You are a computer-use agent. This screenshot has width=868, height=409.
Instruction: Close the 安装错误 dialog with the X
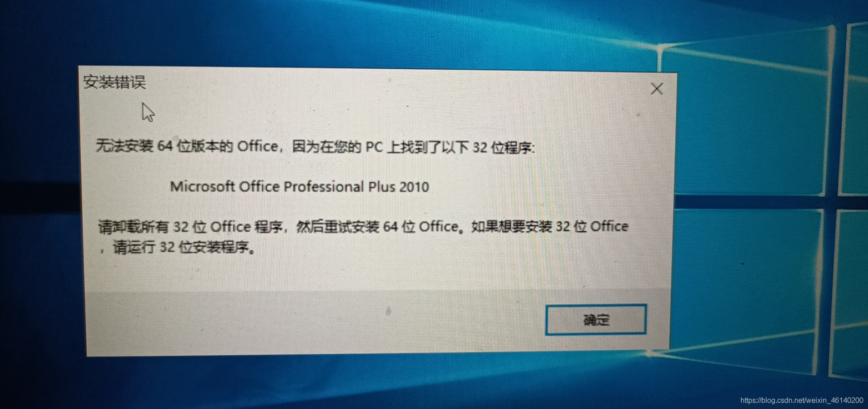click(656, 89)
